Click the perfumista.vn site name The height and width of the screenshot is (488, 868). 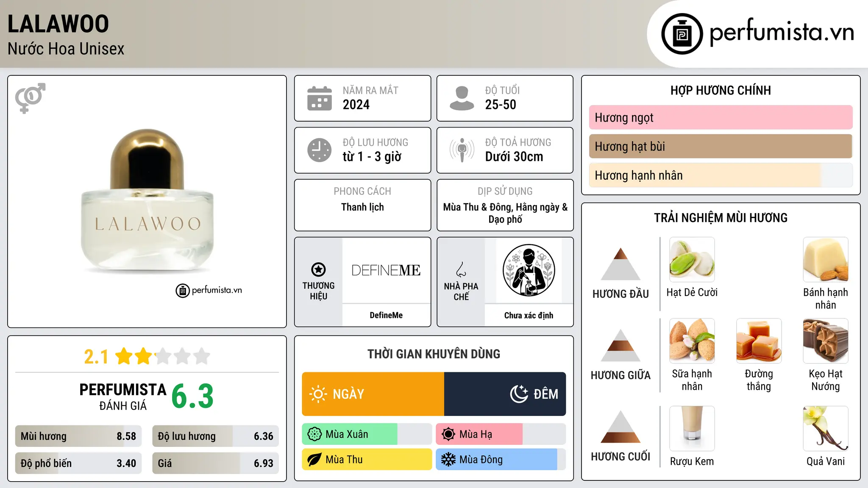pos(782,33)
